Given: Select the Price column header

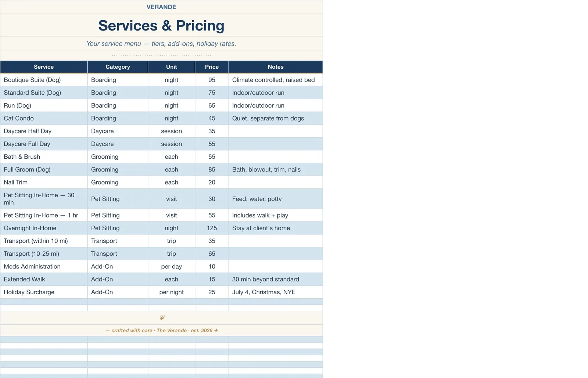Looking at the screenshot, I should 212,67.
